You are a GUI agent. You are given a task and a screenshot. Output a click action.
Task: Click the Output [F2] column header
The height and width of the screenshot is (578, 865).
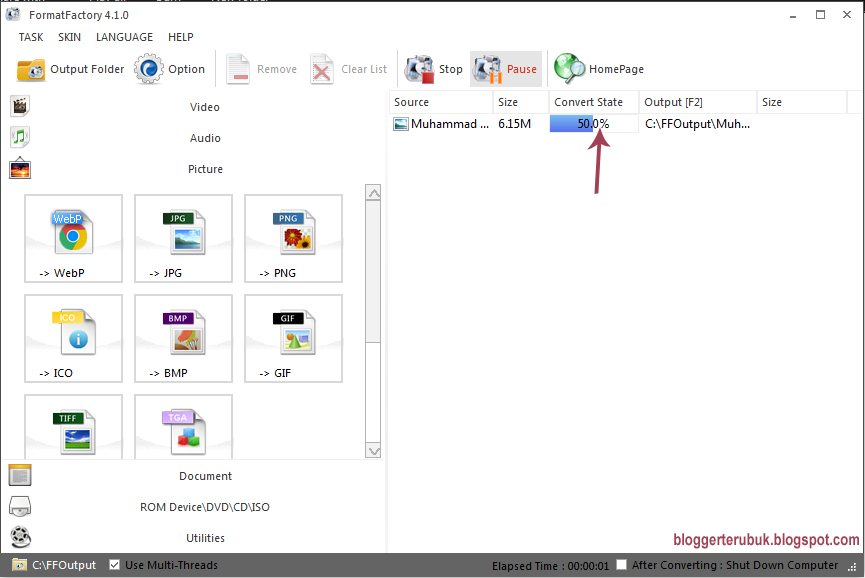click(x=698, y=102)
